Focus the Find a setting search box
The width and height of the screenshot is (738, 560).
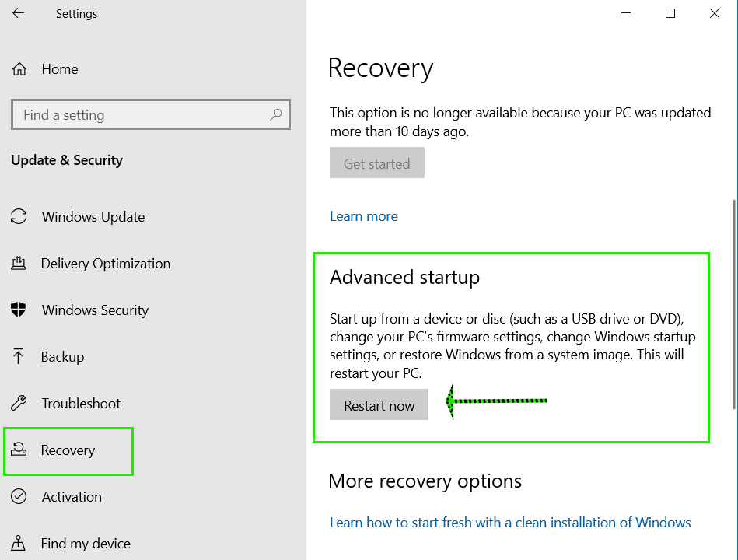click(x=151, y=114)
